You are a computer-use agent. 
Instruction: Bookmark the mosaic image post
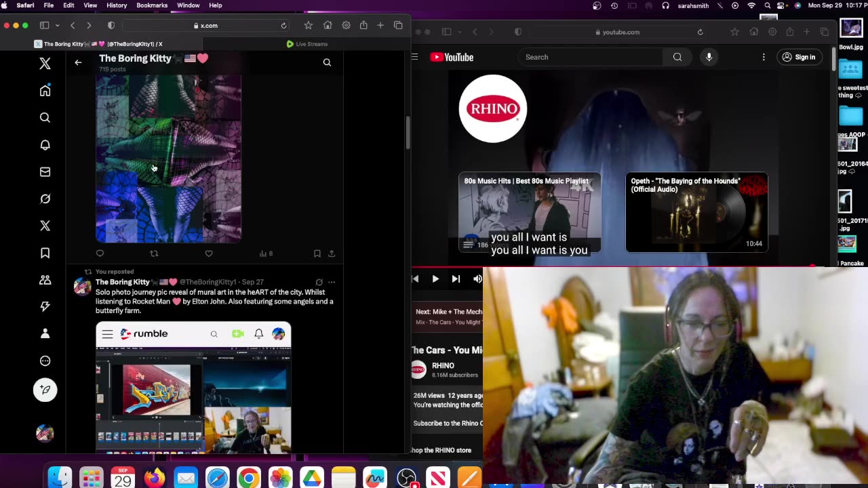[x=317, y=253]
